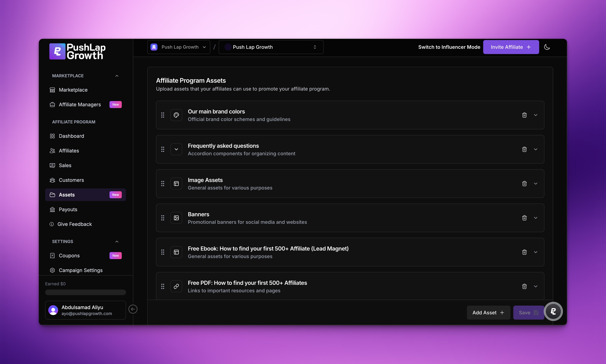This screenshot has width=606, height=364.
Task: Click the Add Asset button
Action: tap(488, 312)
